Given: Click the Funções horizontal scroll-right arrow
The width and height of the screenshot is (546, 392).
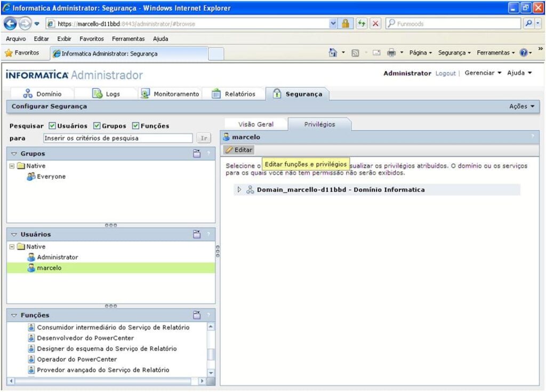Looking at the screenshot, I should pos(202,381).
